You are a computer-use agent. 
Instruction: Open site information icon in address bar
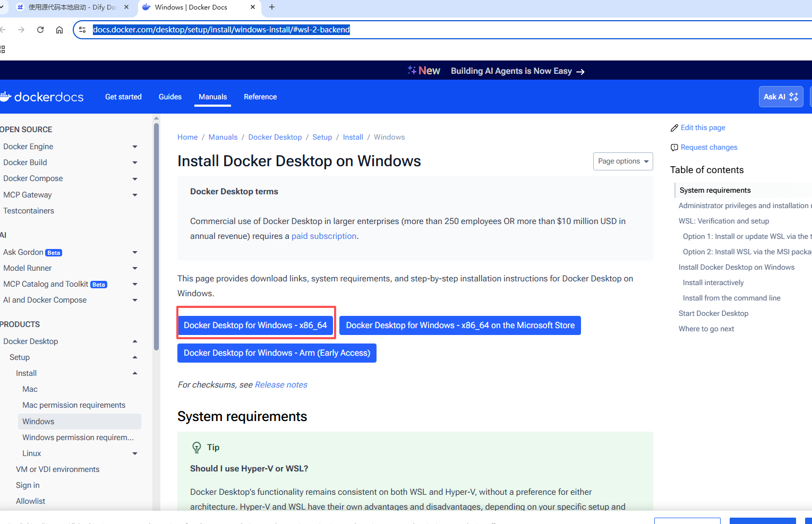click(x=82, y=30)
